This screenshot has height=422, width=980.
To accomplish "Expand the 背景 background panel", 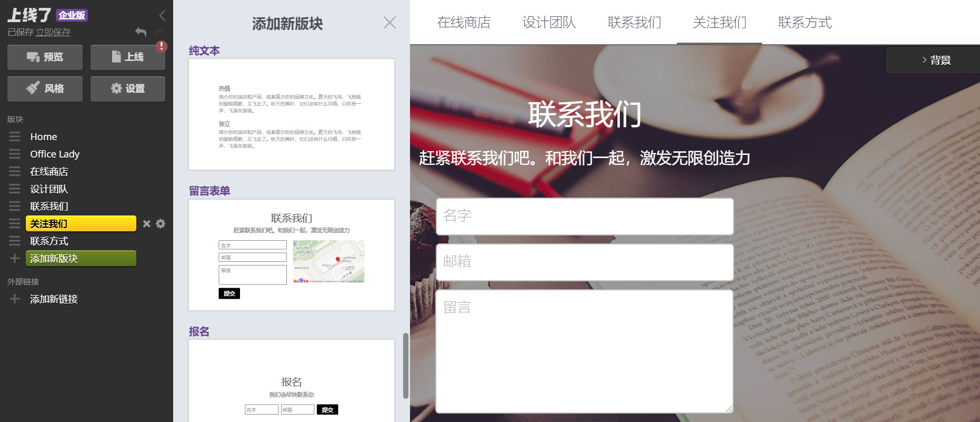I will point(933,60).
